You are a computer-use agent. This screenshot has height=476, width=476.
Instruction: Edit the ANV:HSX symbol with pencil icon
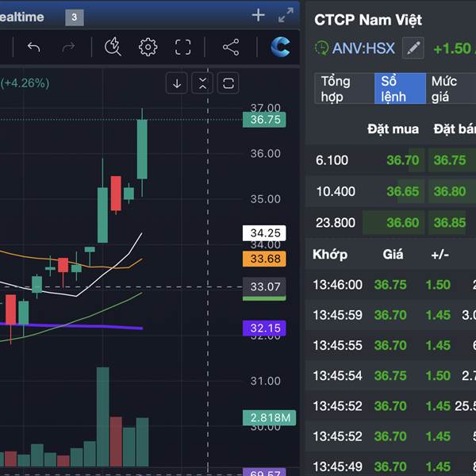(413, 48)
